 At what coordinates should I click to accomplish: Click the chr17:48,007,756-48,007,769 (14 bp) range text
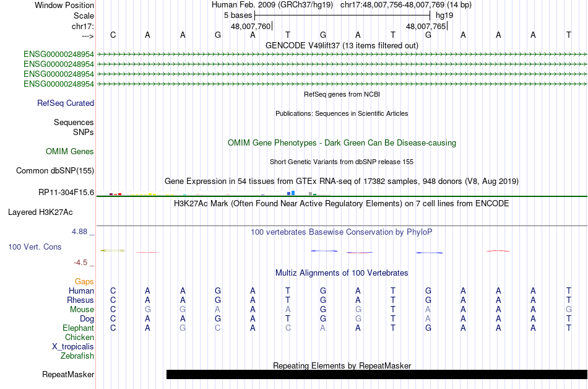pos(406,5)
